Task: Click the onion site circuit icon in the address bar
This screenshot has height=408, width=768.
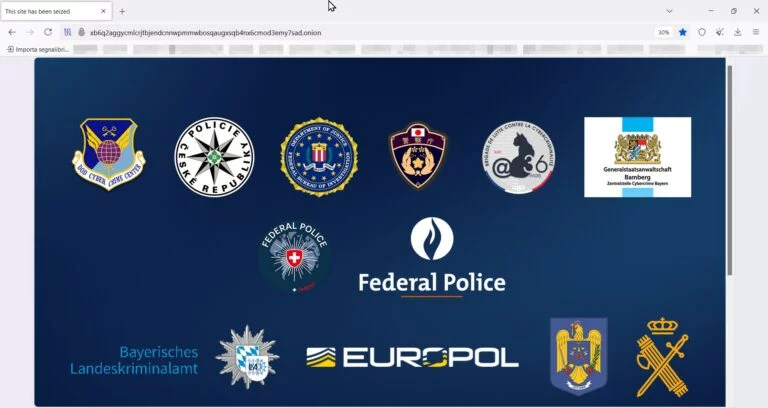Action: 80,32
